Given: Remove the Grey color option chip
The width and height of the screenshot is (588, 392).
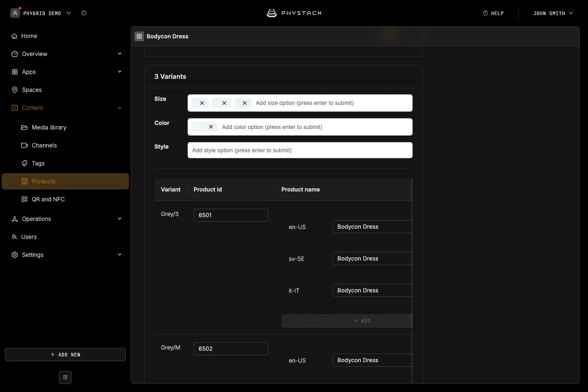Looking at the screenshot, I should tap(211, 127).
